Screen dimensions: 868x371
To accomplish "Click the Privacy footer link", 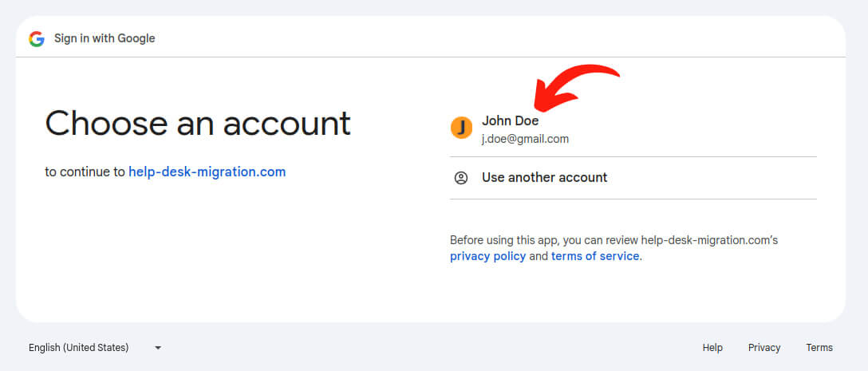I will tap(763, 348).
